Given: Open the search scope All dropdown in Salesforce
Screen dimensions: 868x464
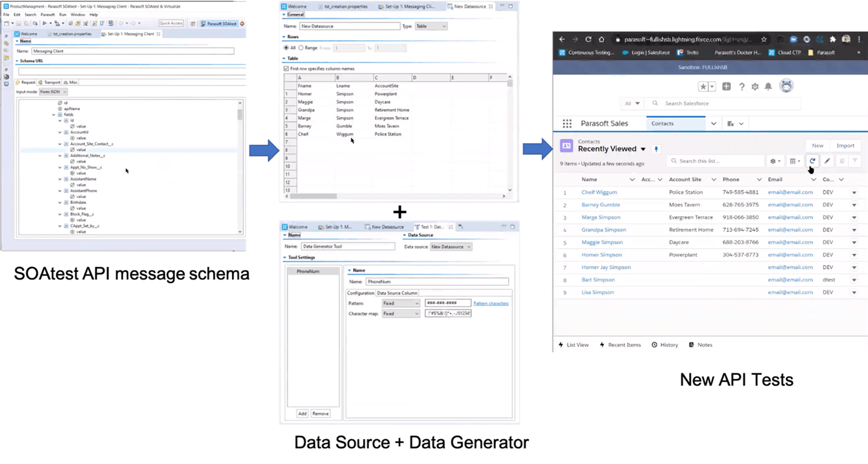Looking at the screenshot, I should [632, 103].
